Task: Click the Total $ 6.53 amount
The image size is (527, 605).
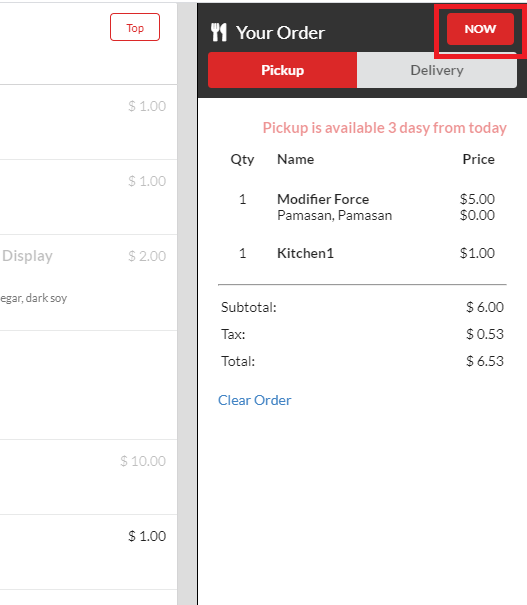Action: [x=485, y=361]
